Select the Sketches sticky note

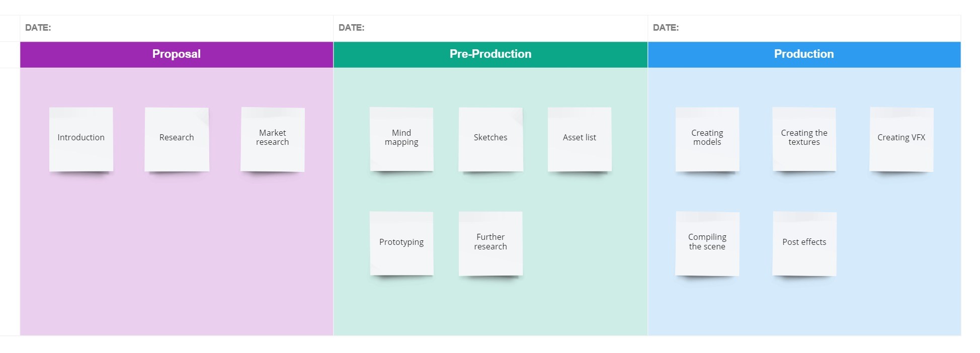pyautogui.click(x=491, y=139)
